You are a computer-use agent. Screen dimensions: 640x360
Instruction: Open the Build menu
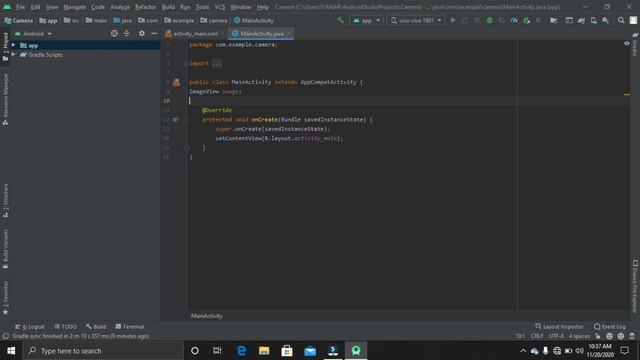(x=168, y=7)
